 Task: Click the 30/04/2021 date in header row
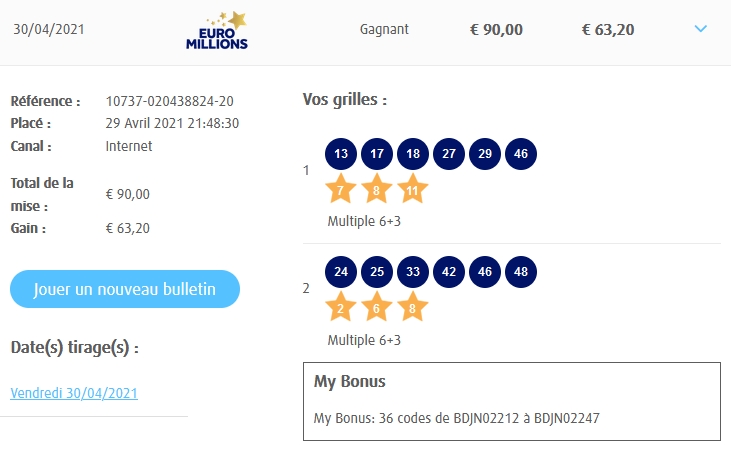pyautogui.click(x=48, y=29)
